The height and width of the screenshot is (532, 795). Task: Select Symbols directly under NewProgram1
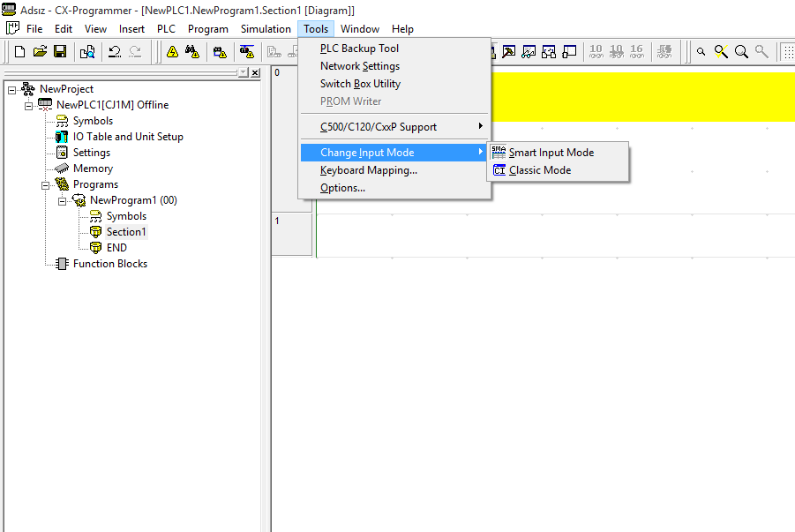126,216
